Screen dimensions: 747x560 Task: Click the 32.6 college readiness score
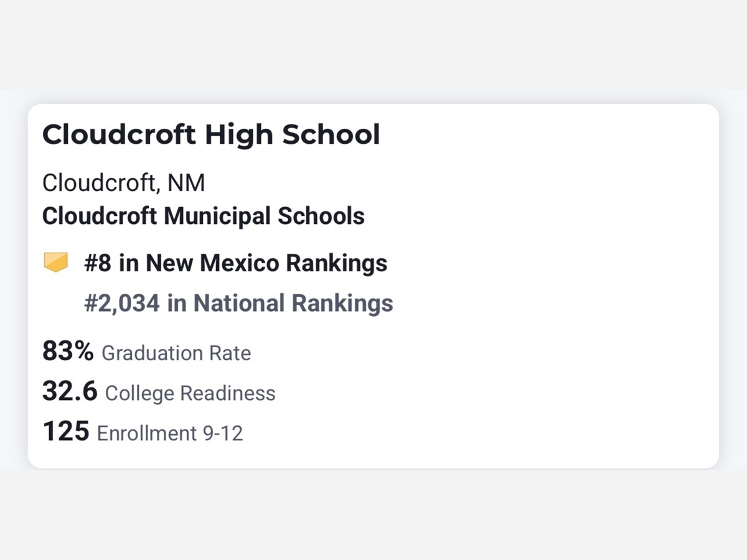point(70,391)
